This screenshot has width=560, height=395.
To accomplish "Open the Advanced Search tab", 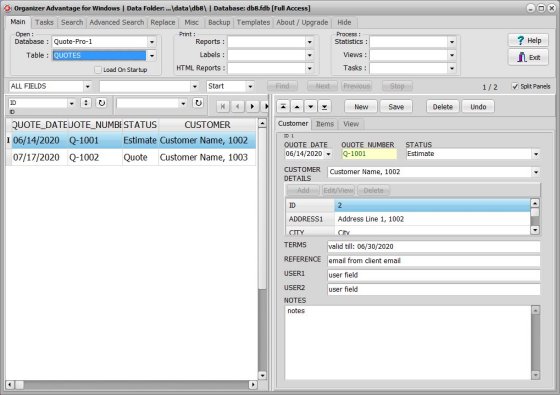I will click(117, 22).
